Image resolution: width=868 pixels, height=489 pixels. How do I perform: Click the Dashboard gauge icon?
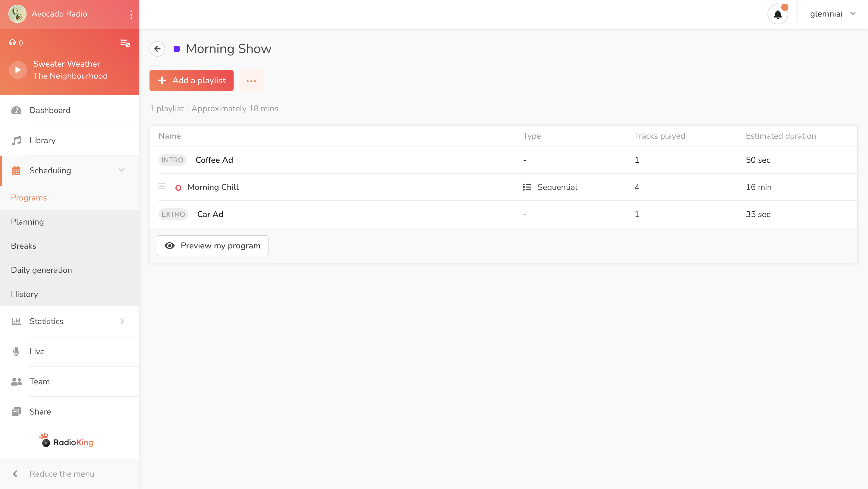click(16, 110)
